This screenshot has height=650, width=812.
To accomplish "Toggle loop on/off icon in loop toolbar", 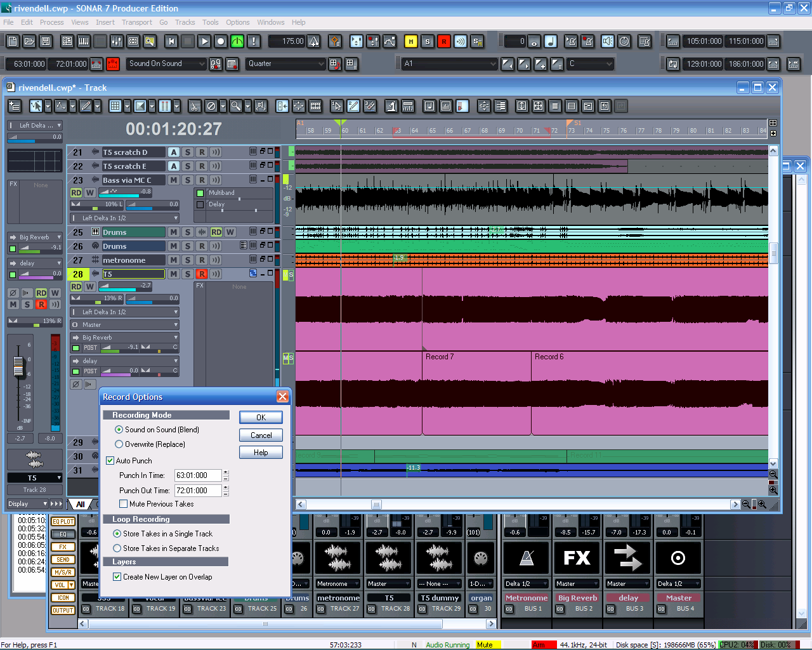I will (x=673, y=64).
